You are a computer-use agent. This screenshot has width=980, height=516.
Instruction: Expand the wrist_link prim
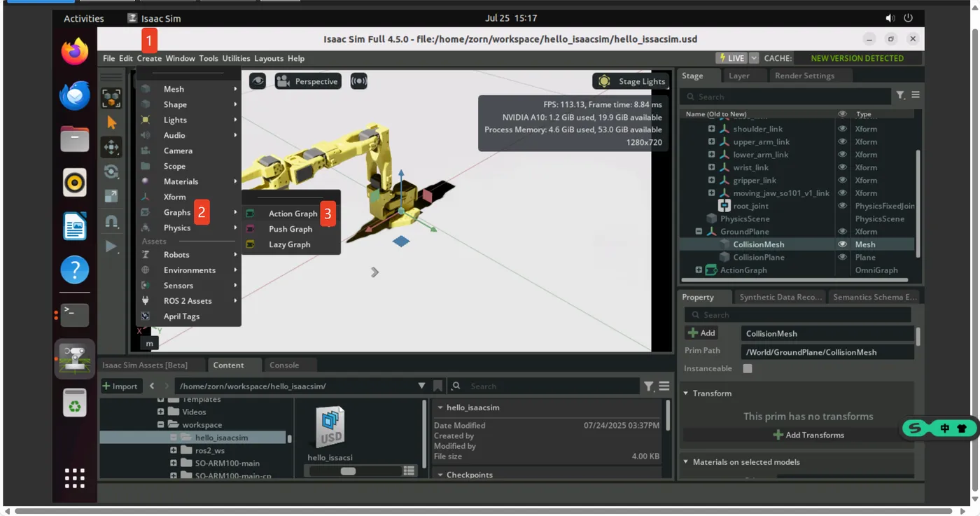pyautogui.click(x=711, y=167)
